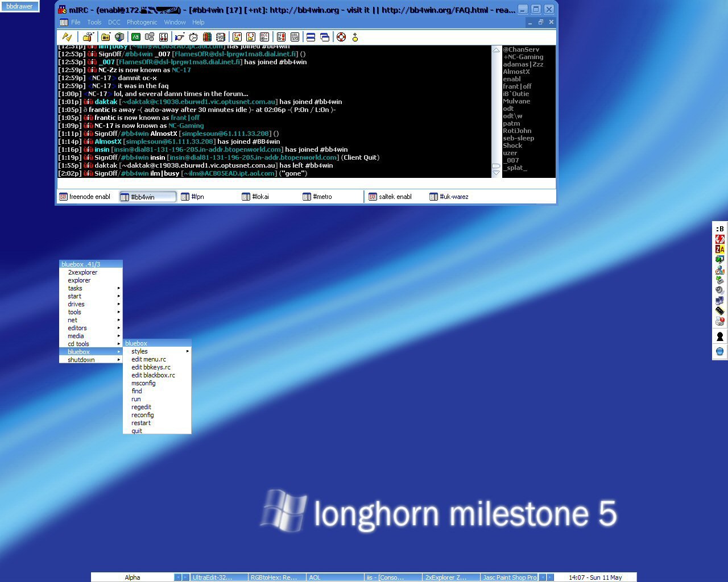Image resolution: width=728 pixels, height=582 pixels.
Task: Click the ZoneAlarm ZA tray icon
Action: click(x=719, y=249)
